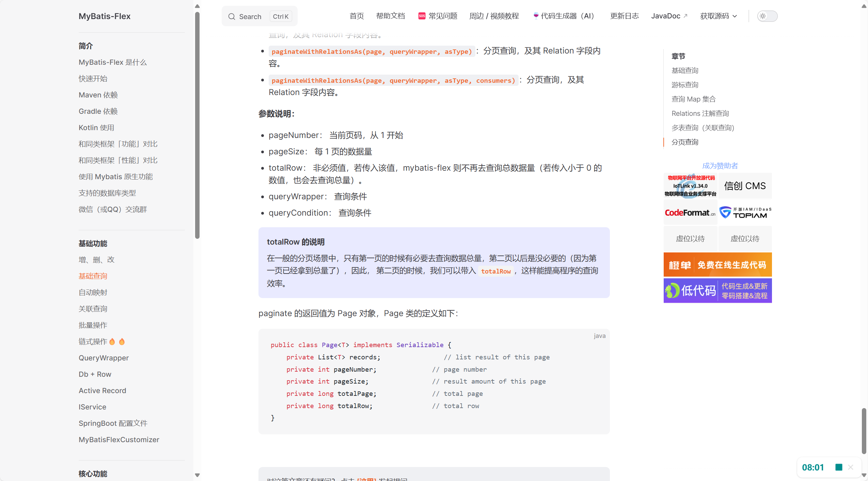This screenshot has height=481, width=868.
Task: Open the QueryWrapper sidebar page
Action: tap(104, 358)
